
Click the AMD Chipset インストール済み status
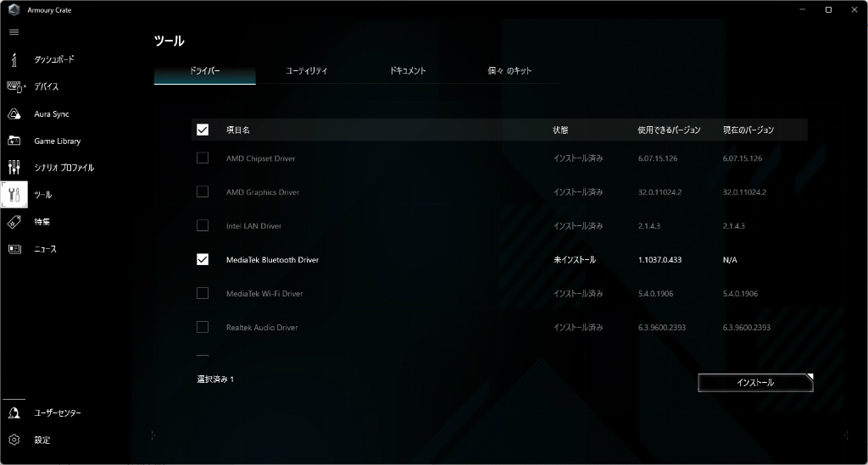tap(578, 158)
